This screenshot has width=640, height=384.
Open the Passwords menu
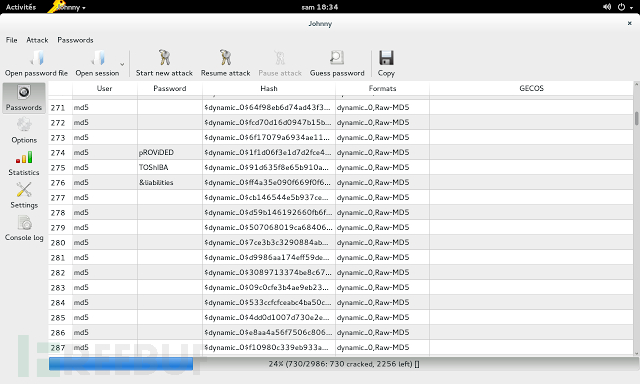point(75,40)
